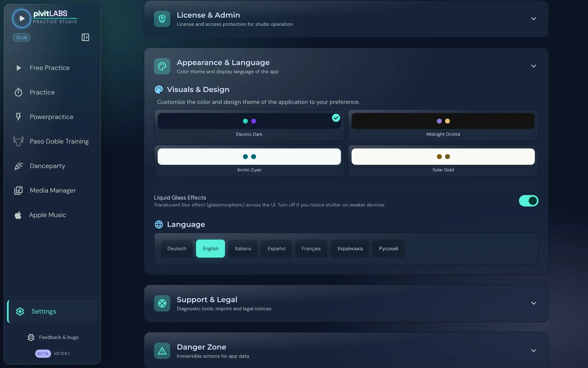The height and width of the screenshot is (368, 588).
Task: Click the Visuals & Design palette icon
Action: coord(159,90)
